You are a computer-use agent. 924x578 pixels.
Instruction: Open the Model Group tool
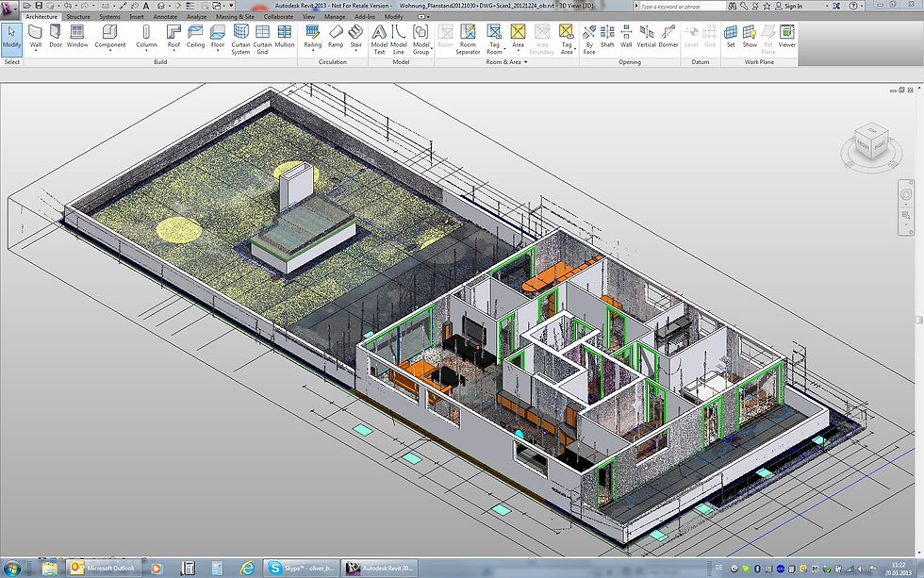(x=421, y=40)
